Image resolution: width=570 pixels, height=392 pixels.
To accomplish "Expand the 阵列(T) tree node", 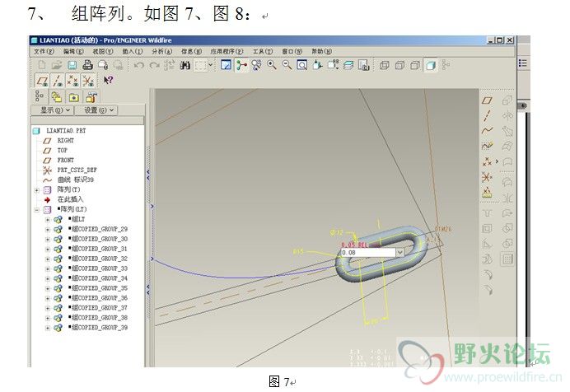I will click(x=37, y=190).
